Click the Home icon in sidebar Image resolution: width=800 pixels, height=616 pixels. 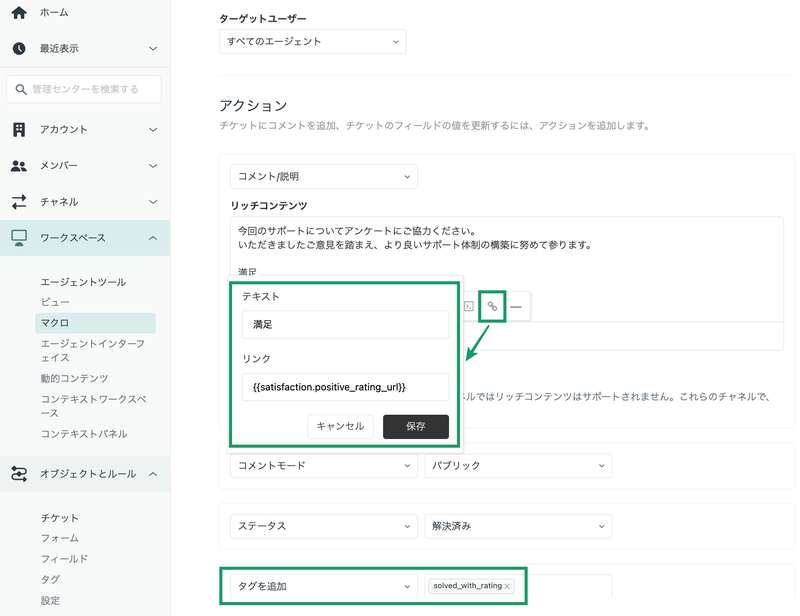pyautogui.click(x=19, y=12)
